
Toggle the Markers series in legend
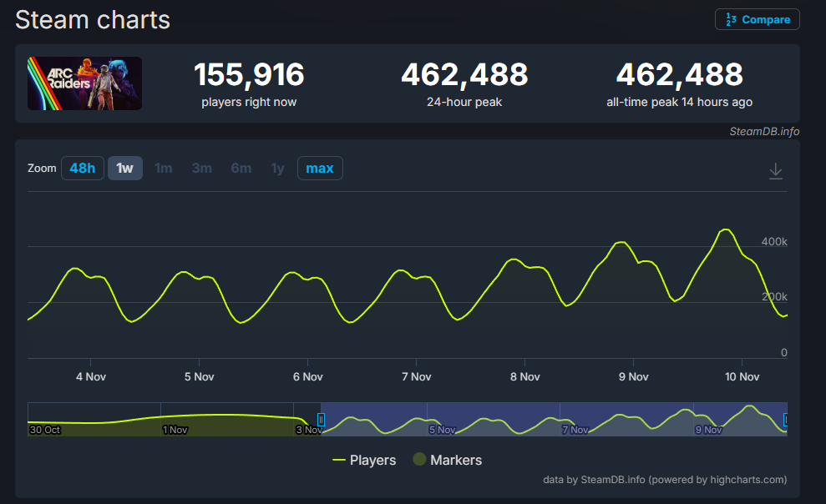click(447, 460)
